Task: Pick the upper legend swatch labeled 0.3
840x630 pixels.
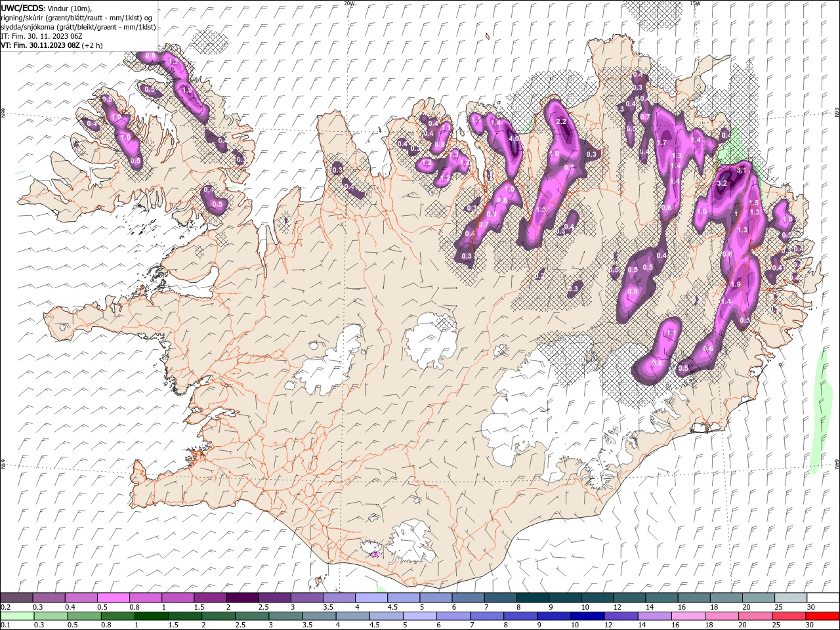Action: pyautogui.click(x=49, y=598)
